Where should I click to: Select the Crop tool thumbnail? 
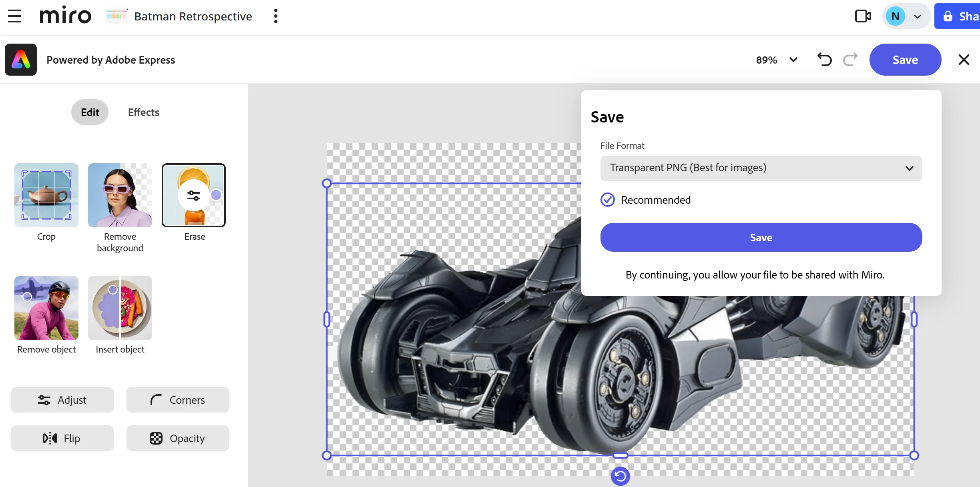pyautogui.click(x=46, y=195)
